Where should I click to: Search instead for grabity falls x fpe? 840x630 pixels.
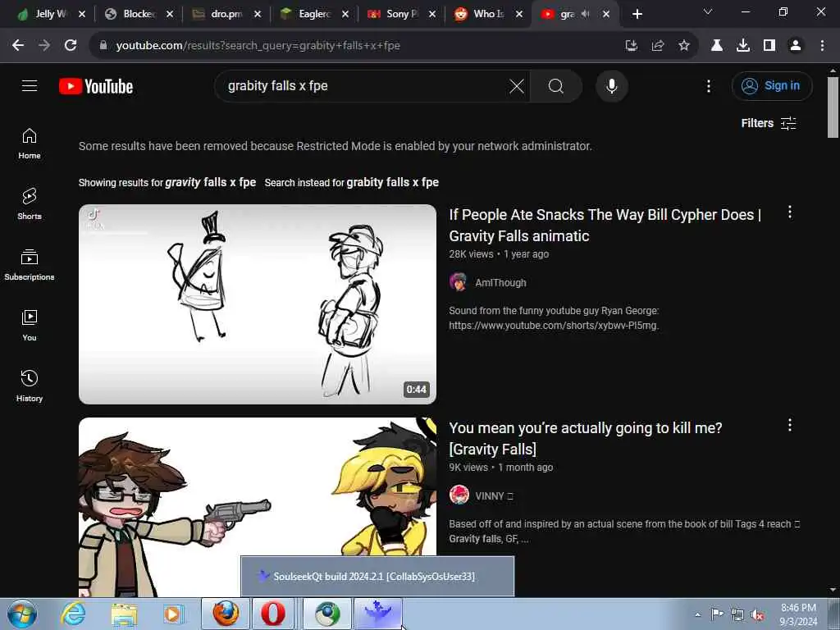tap(393, 182)
